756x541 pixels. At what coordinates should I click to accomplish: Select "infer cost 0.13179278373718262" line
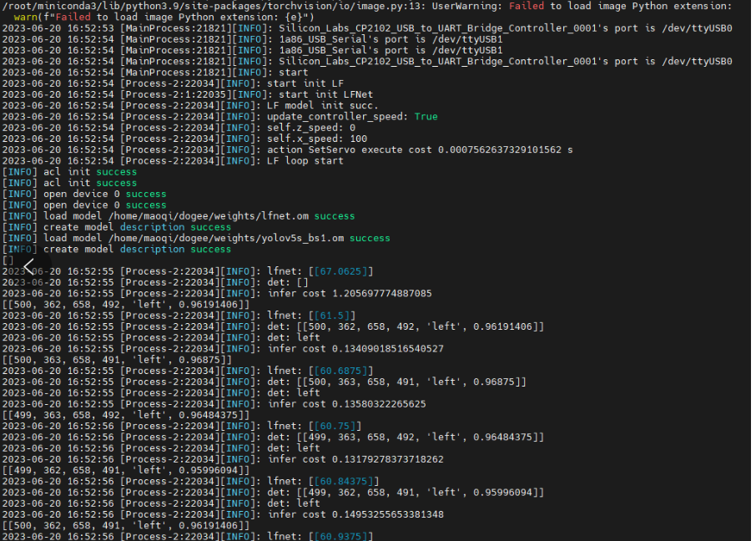click(223, 460)
